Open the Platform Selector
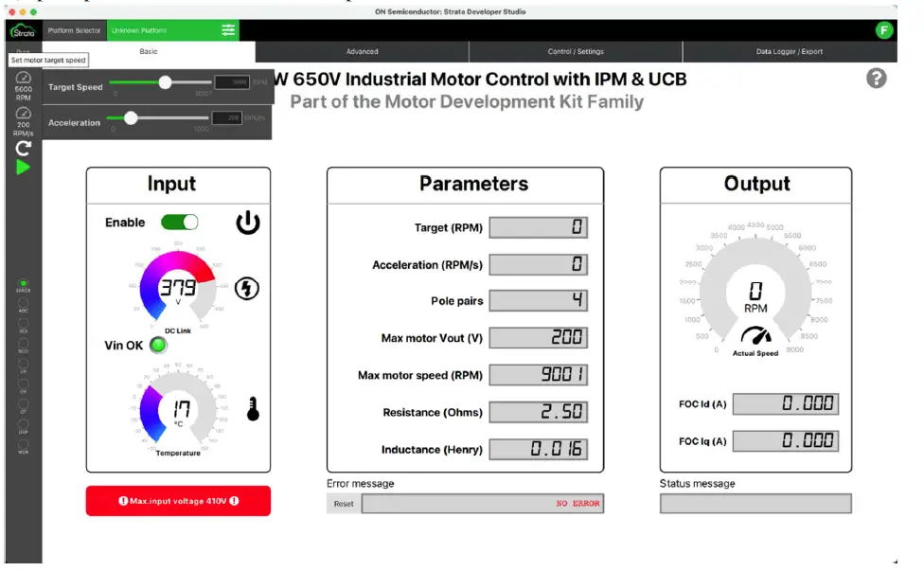The width and height of the screenshot is (924, 571). 74,29
